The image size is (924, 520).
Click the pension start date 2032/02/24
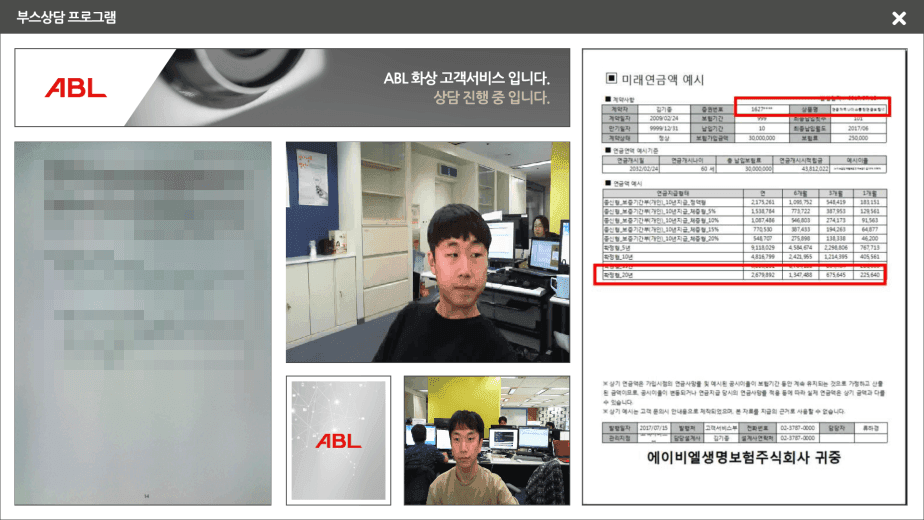pos(644,169)
